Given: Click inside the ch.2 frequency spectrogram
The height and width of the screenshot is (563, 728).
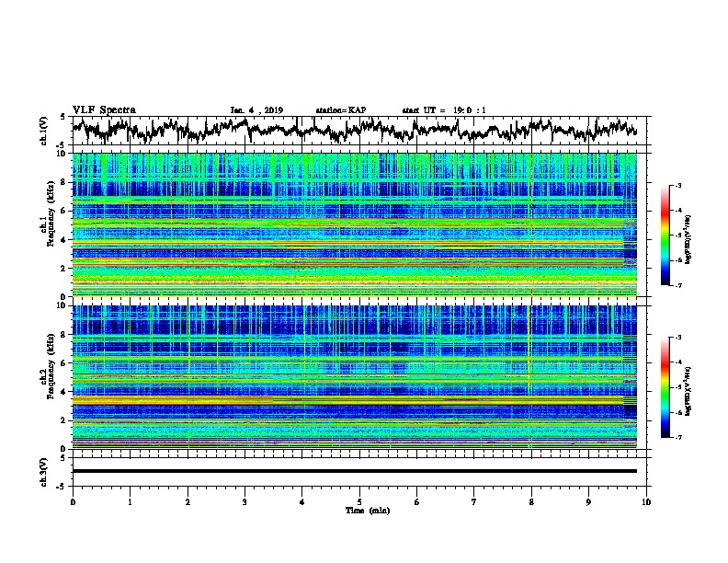Looking at the screenshot, I should click(355, 377).
